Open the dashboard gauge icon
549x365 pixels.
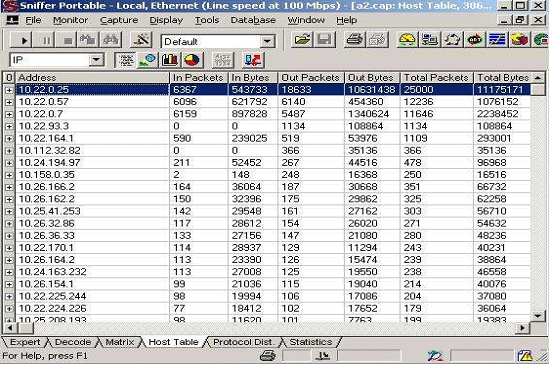(407, 40)
